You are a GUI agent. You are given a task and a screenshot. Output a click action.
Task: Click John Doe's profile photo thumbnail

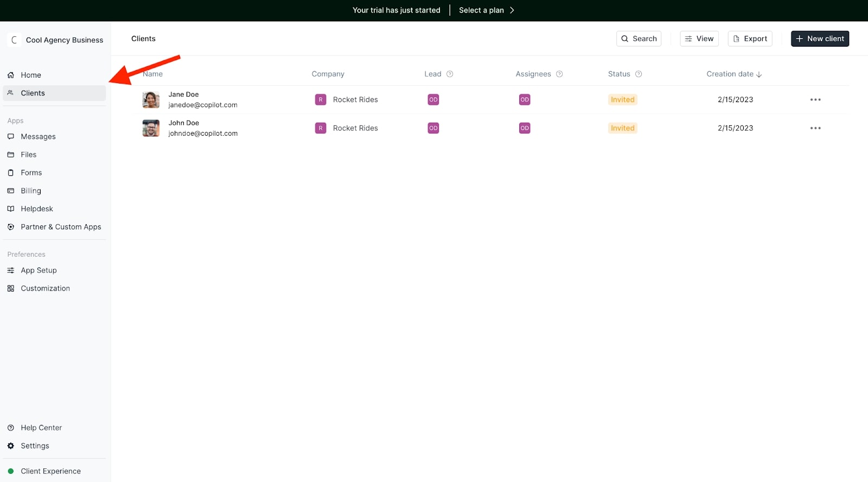click(x=151, y=128)
